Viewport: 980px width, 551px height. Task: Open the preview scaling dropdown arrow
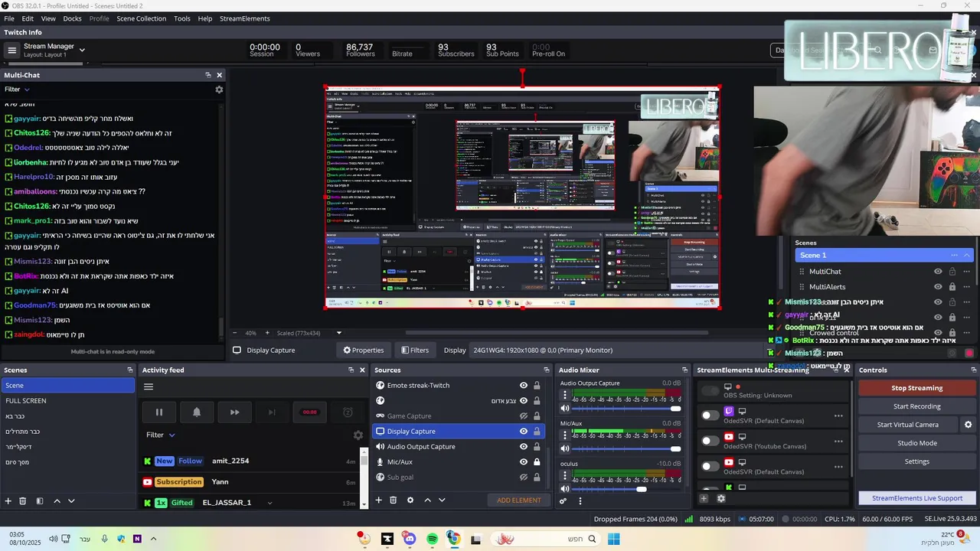[339, 333]
